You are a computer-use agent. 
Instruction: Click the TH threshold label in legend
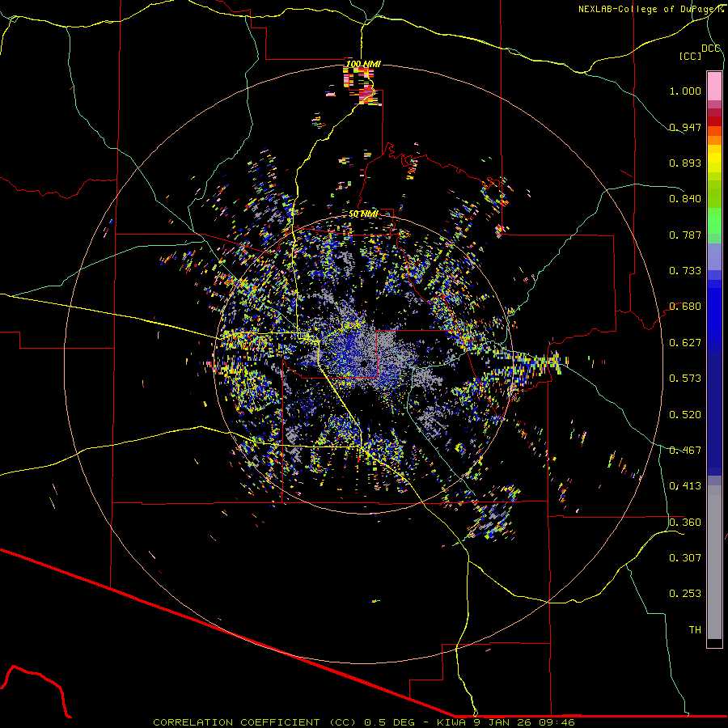[695, 630]
